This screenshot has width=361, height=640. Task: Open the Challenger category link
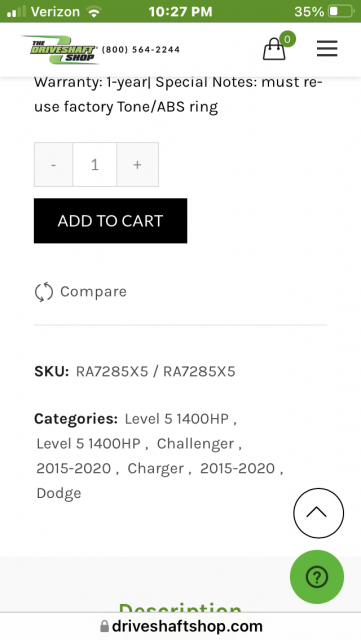pos(195,444)
